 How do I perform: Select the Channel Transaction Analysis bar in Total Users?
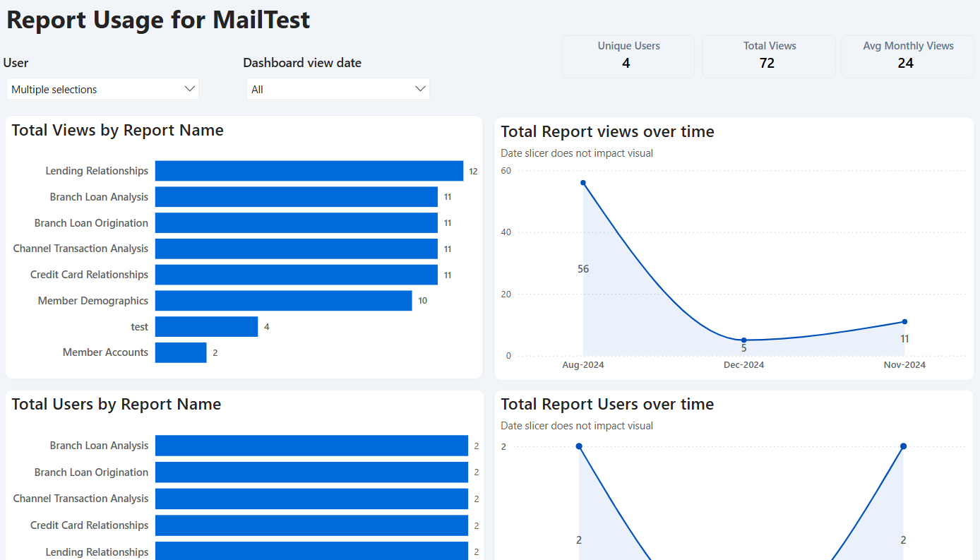click(x=311, y=499)
